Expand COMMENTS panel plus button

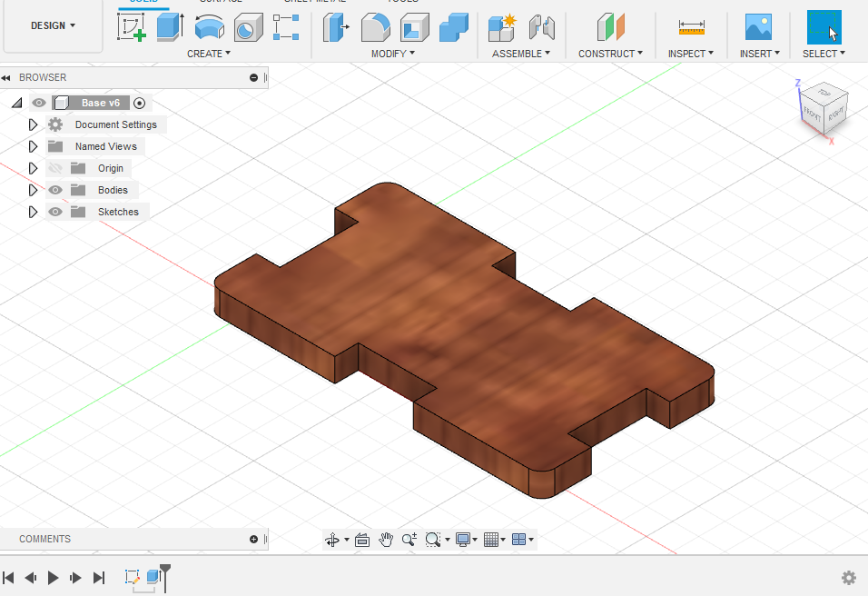pyautogui.click(x=253, y=539)
